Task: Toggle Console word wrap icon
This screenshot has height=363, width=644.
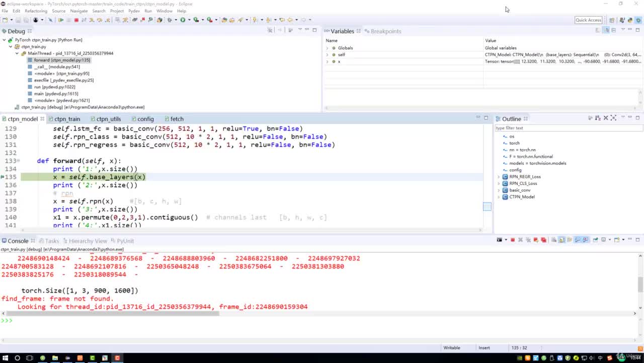Action: (x=569, y=240)
